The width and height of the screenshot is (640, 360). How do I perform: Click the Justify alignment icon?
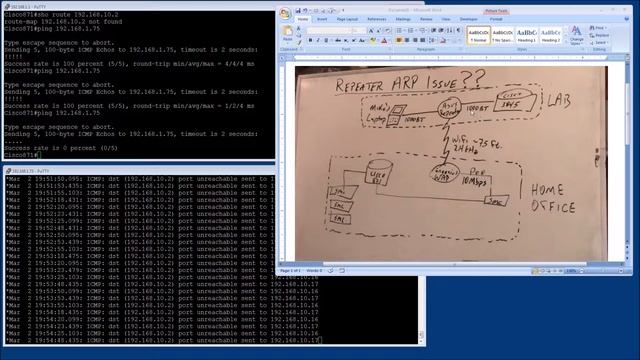[x=422, y=40]
